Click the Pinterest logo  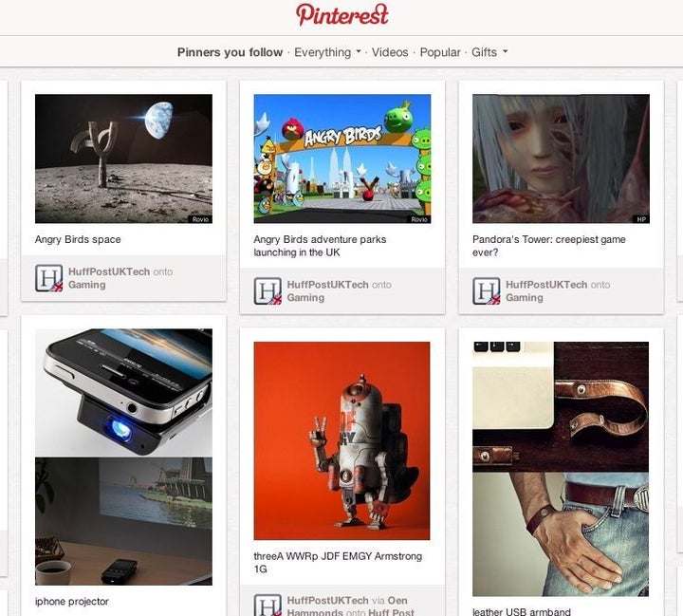pyautogui.click(x=341, y=15)
